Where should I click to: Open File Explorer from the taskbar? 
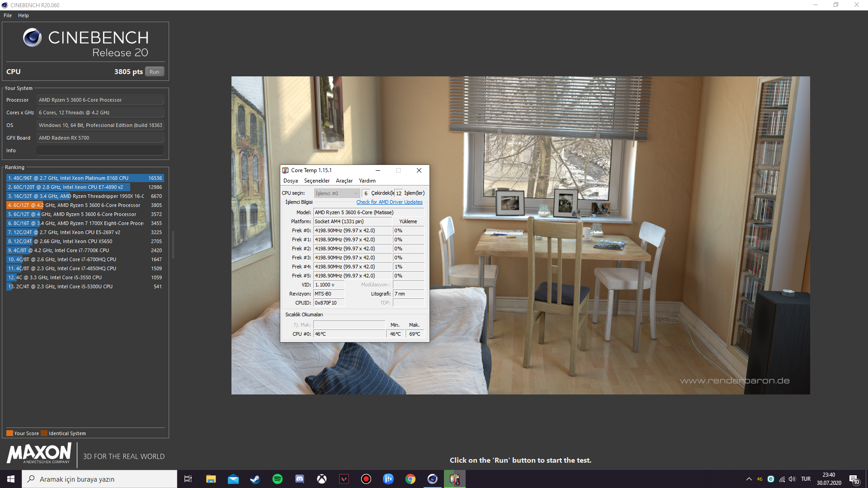pyautogui.click(x=211, y=479)
